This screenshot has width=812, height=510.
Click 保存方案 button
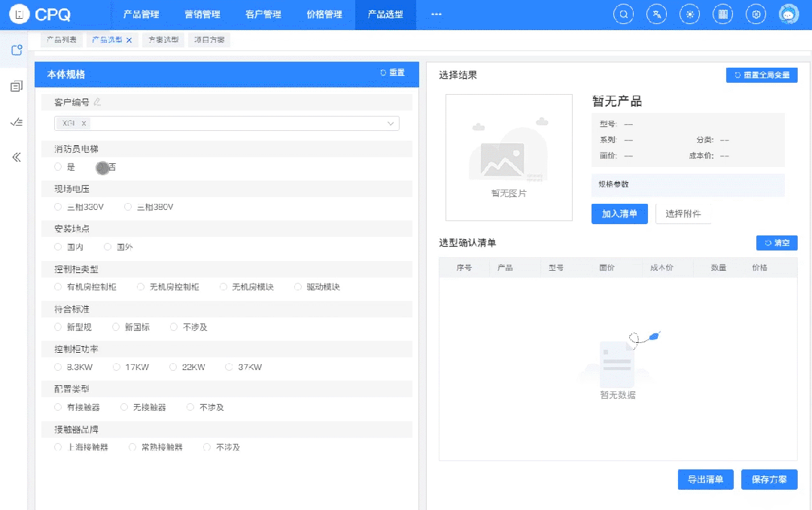pyautogui.click(x=769, y=479)
